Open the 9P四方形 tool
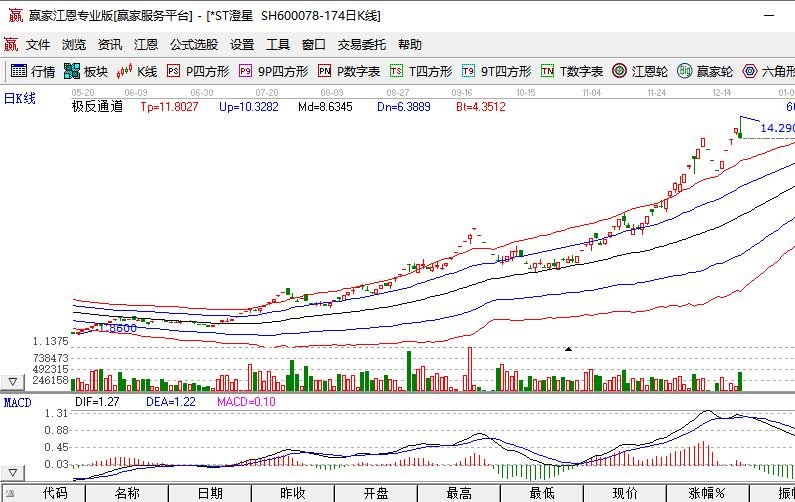Image resolution: width=795 pixels, height=502 pixels. click(x=274, y=71)
